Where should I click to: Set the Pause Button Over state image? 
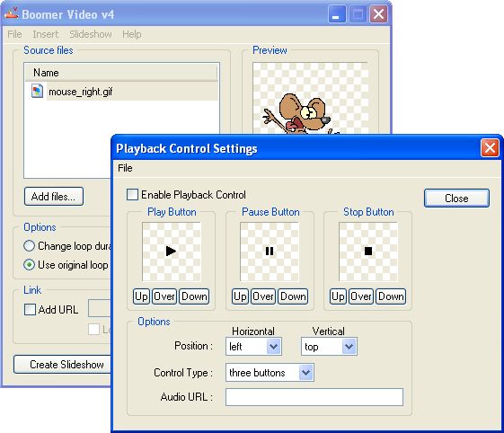262,296
